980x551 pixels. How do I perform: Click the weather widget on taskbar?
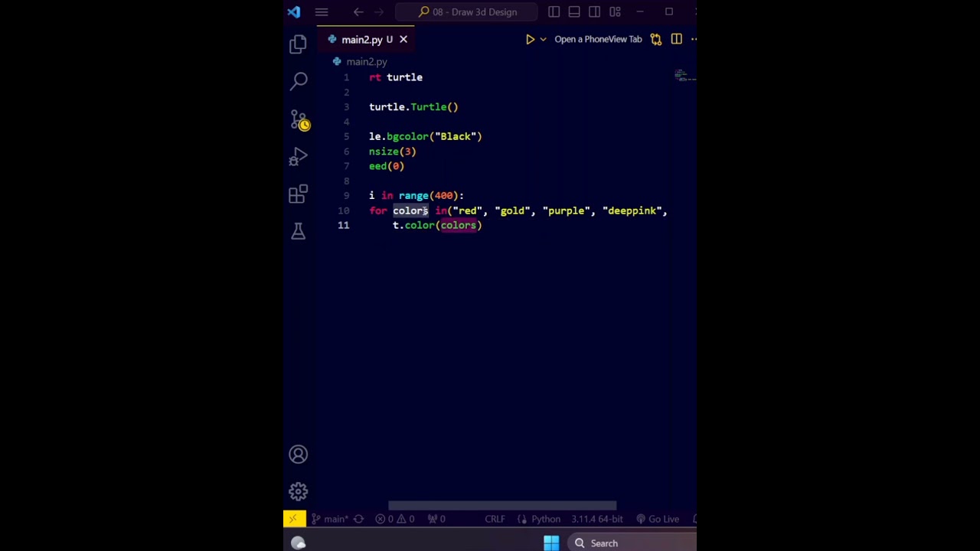pyautogui.click(x=299, y=543)
